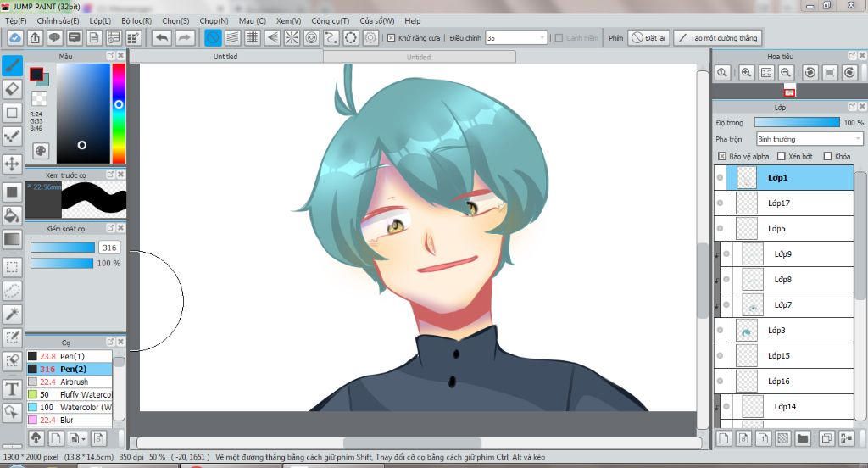Click Tạo một đường thẳng button
Image resolution: width=868 pixels, height=468 pixels.
click(718, 37)
